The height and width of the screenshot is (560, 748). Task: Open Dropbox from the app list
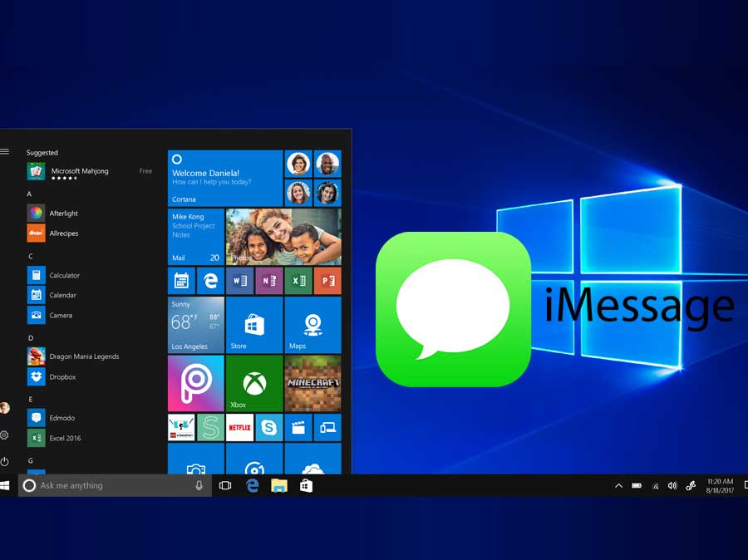tap(62, 377)
